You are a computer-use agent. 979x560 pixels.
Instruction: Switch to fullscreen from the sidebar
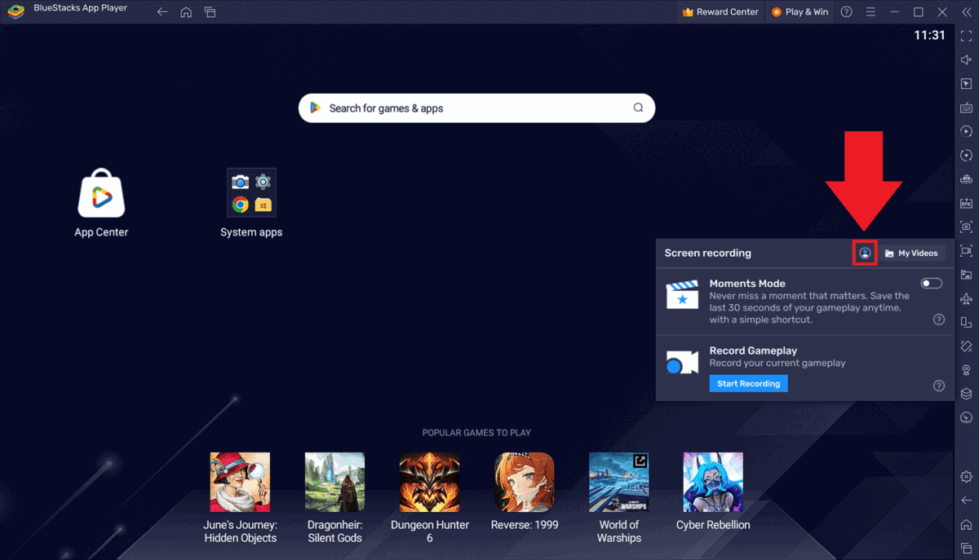coord(966,35)
